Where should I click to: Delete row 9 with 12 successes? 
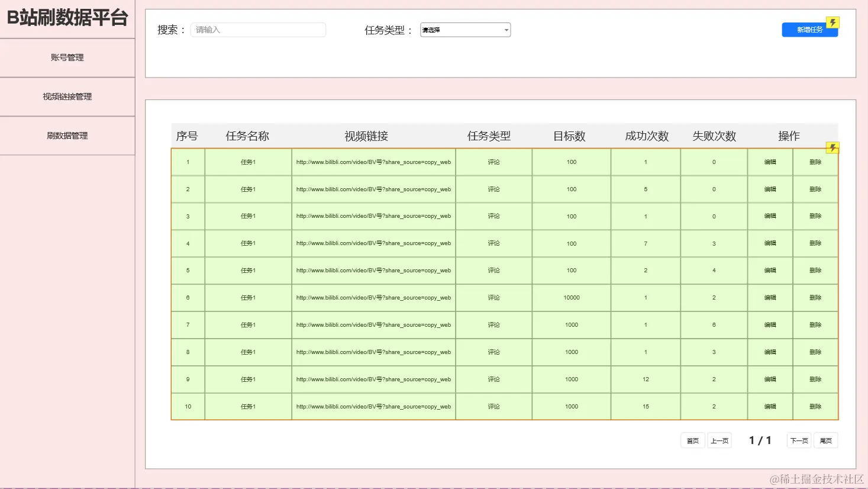[815, 379]
